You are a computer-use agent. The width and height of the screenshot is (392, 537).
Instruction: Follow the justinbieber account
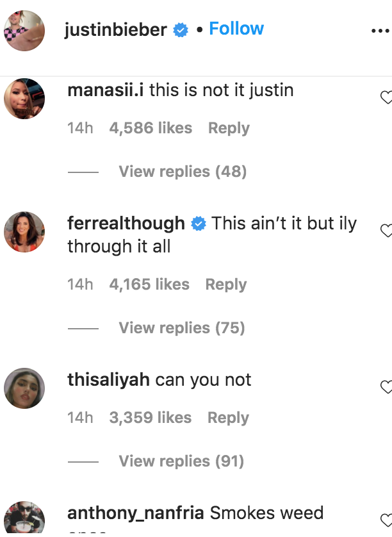click(x=236, y=28)
